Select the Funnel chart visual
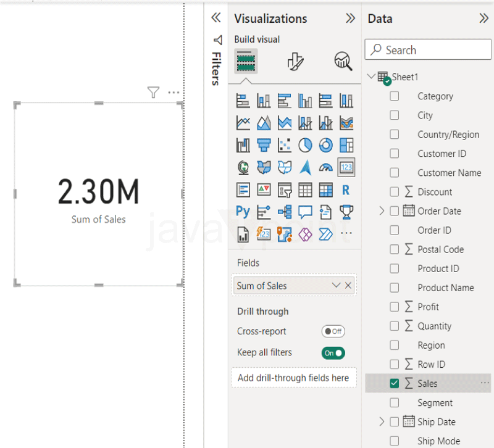Viewport: 494px width, 448px height. (x=264, y=145)
